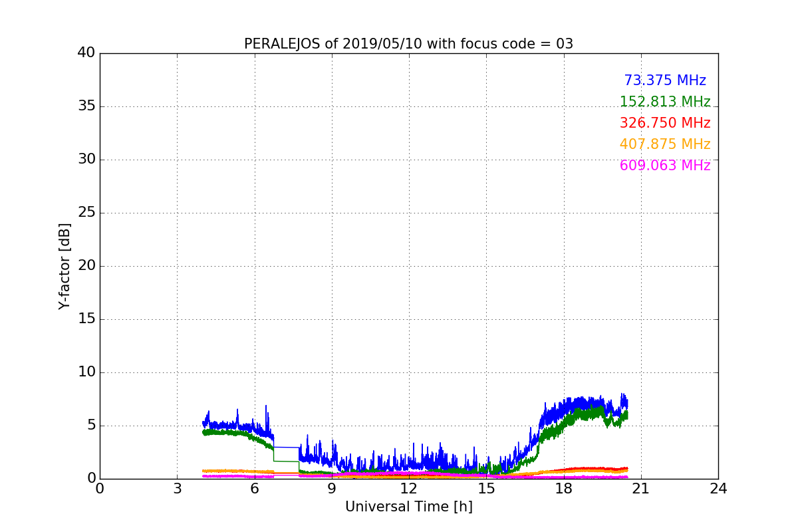
Task: Click the x-axis tick label 6
Action: point(254,489)
